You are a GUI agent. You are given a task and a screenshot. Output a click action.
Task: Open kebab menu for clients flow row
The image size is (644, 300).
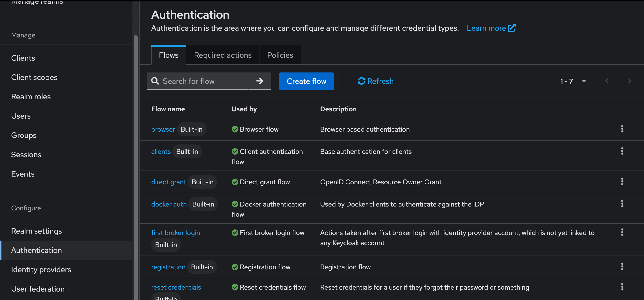[x=622, y=151]
